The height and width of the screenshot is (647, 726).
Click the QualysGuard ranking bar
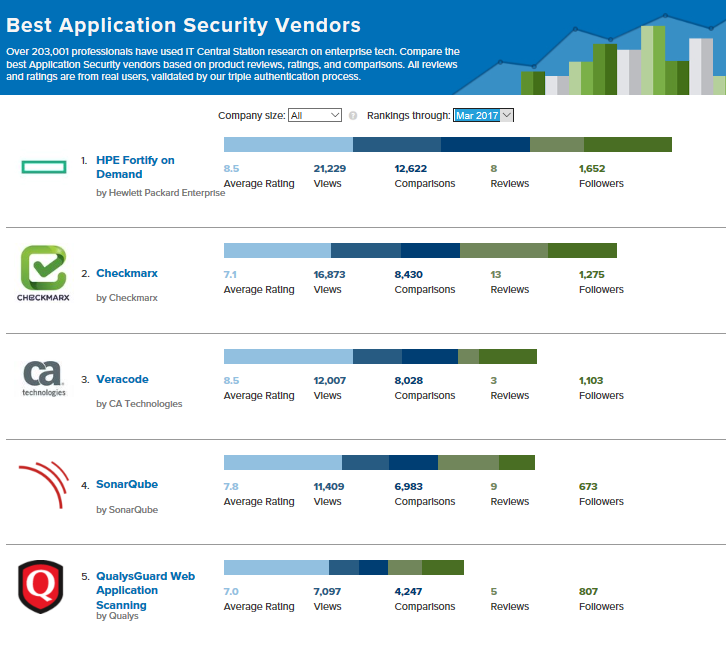(x=344, y=568)
